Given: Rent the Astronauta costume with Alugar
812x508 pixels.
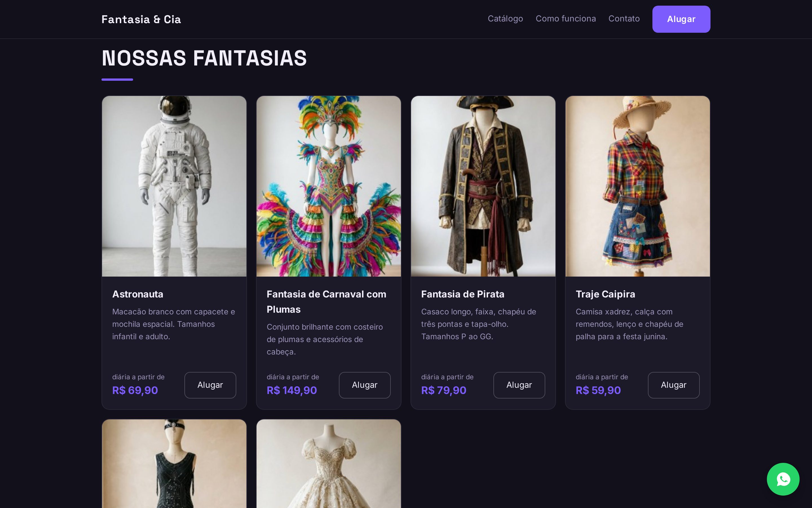Looking at the screenshot, I should [x=210, y=385].
